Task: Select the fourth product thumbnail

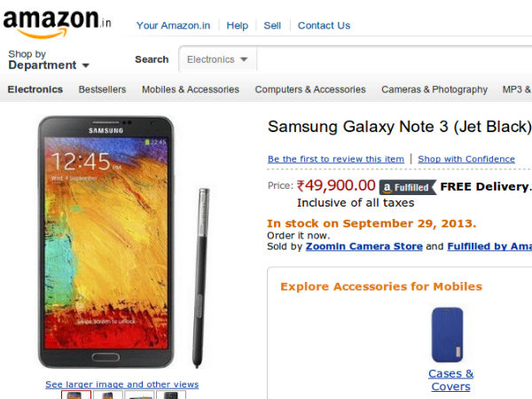Action: [x=171, y=395]
